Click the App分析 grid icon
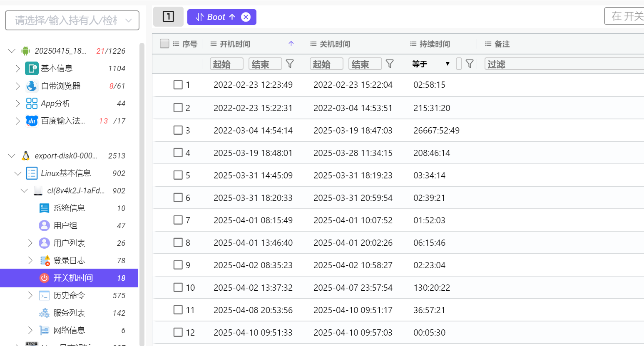644x346 pixels. 32,103
